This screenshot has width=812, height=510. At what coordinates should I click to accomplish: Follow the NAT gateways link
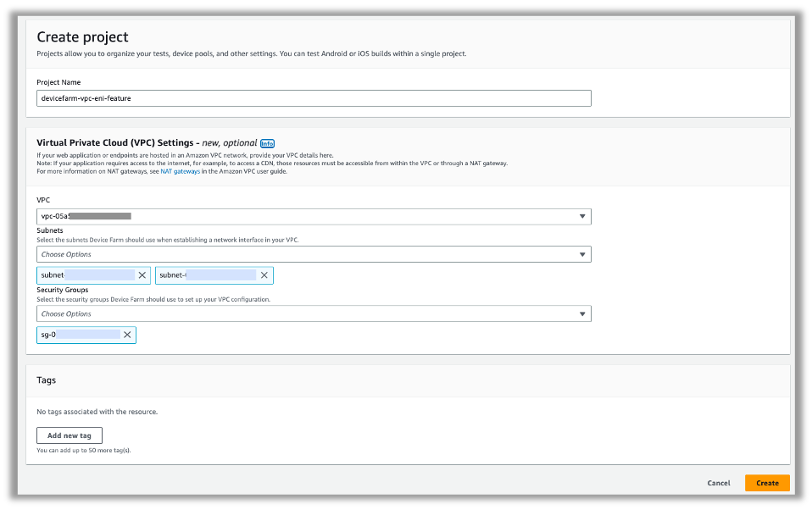pyautogui.click(x=181, y=171)
